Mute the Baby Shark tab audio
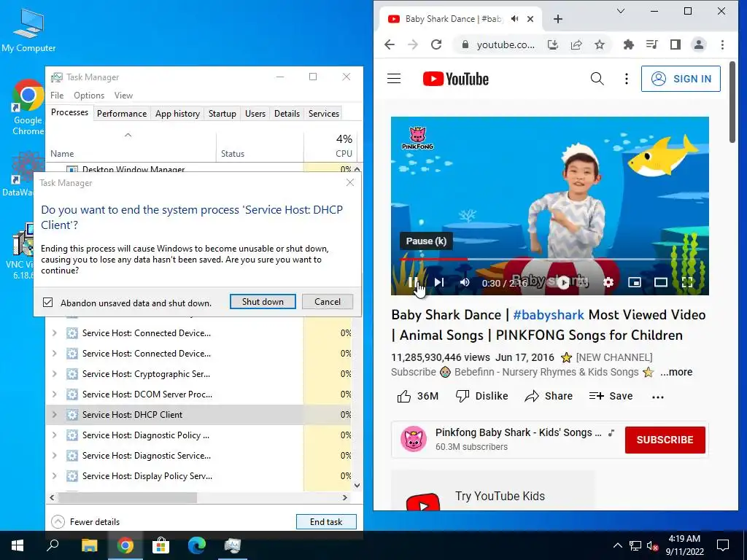 [x=514, y=19]
